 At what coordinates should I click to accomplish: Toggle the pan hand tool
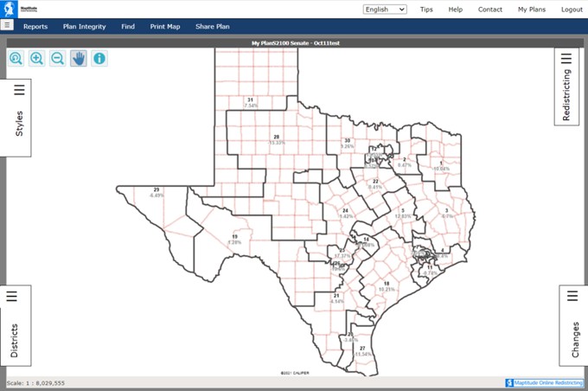[79, 59]
